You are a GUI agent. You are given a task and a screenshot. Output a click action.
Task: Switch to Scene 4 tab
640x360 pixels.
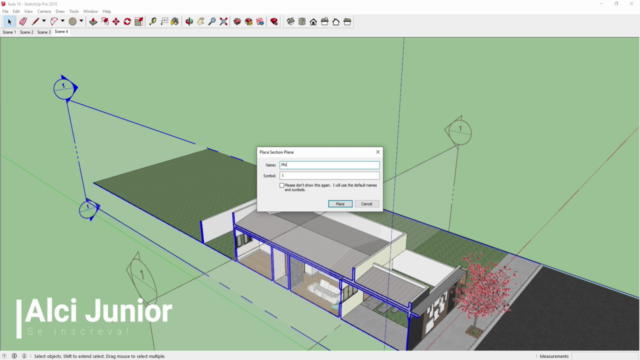61,31
